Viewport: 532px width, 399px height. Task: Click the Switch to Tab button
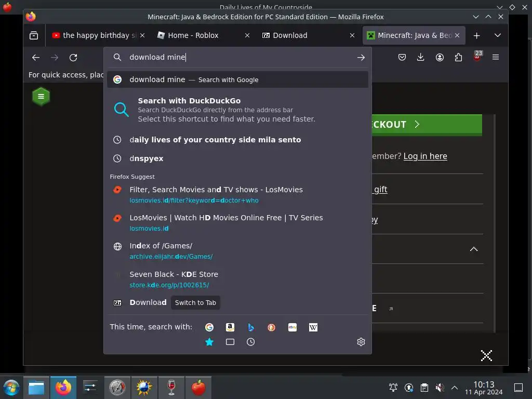pos(195,303)
